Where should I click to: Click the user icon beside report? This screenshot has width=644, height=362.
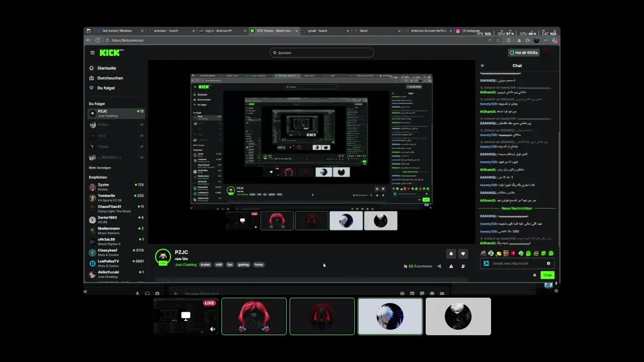pos(463,266)
